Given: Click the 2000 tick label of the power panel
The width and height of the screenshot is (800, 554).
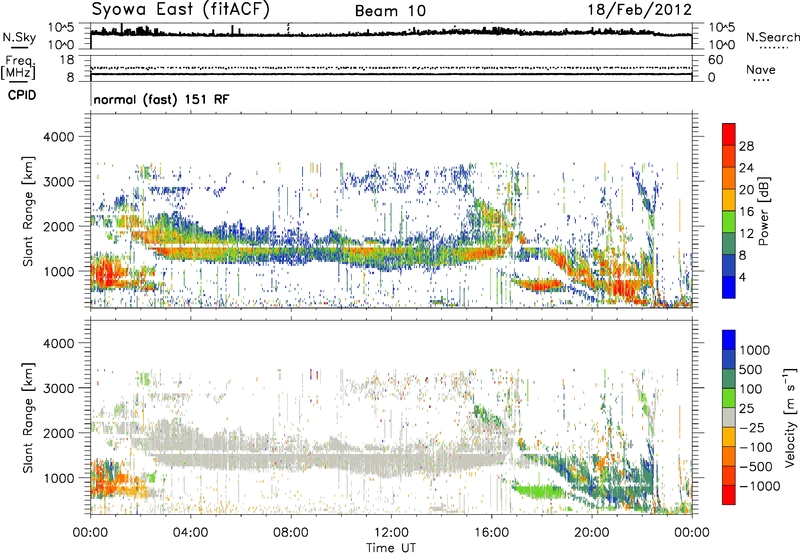Looking at the screenshot, I should (58, 226).
